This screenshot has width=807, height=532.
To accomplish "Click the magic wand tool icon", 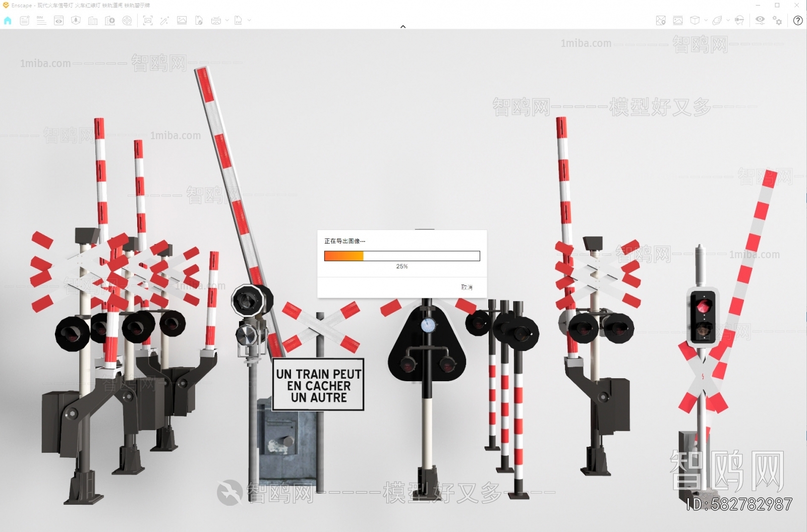I will [164, 21].
